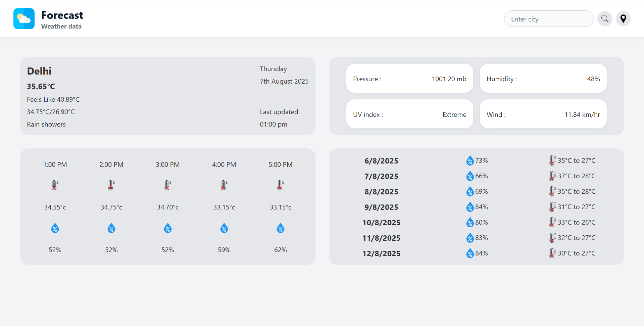Click the thermometer icon beside 33°C to 26°C
Viewport: 644px width, 326px height.
click(552, 222)
